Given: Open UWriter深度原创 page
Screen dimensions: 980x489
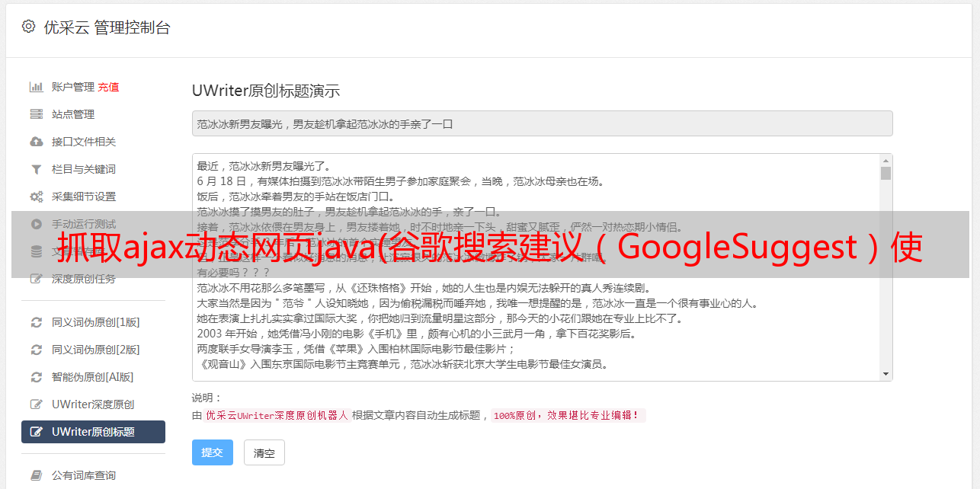Looking at the screenshot, I should click(93, 404).
